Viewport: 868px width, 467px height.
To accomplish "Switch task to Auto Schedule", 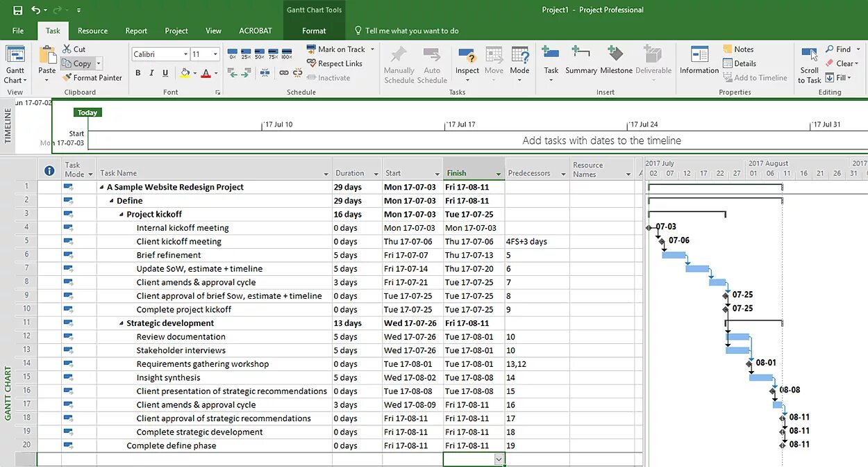I will [x=432, y=65].
